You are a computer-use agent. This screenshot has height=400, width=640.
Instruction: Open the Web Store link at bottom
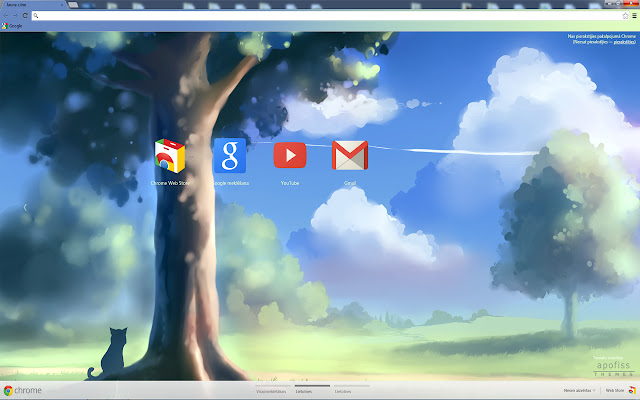point(615,391)
